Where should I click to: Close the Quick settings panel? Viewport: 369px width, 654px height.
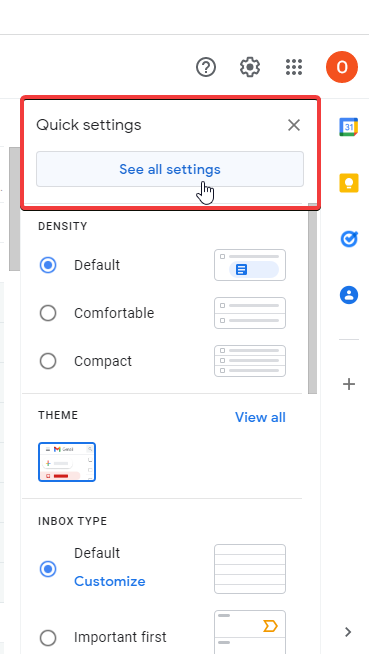[294, 125]
